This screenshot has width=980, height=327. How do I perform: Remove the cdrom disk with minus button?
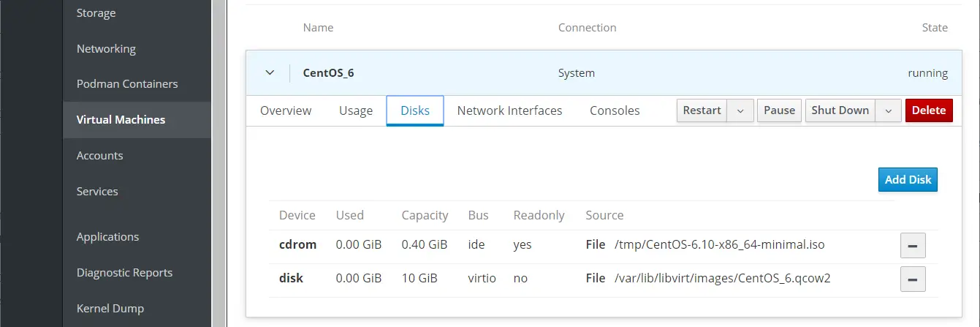pos(913,245)
